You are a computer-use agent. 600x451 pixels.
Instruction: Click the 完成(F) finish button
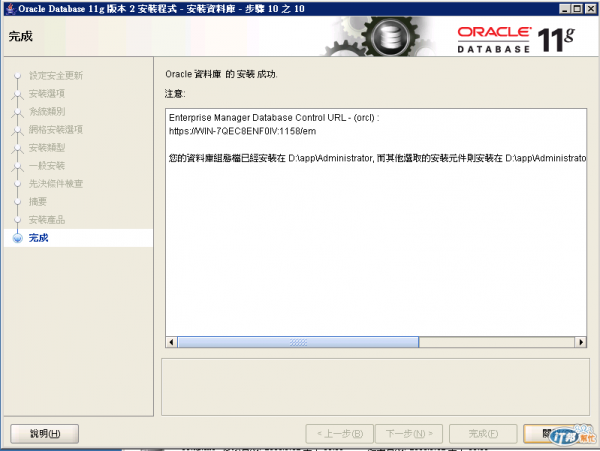483,433
